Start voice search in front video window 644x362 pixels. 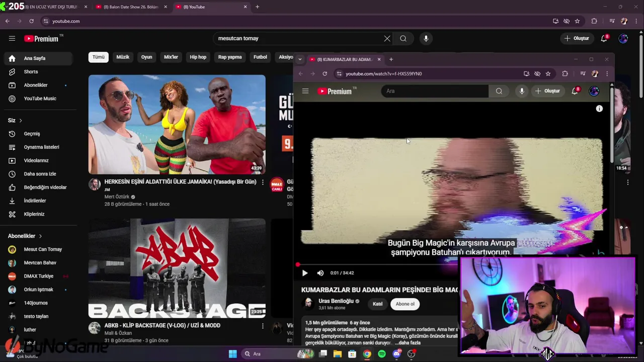(522, 91)
